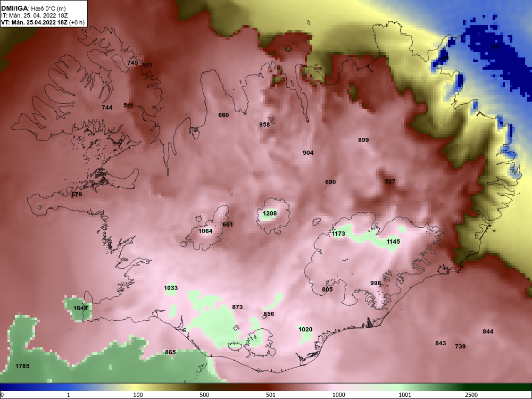Image resolution: width=532 pixels, height=399 pixels.
Task: Click the 805 height value
Action: coord(327,289)
